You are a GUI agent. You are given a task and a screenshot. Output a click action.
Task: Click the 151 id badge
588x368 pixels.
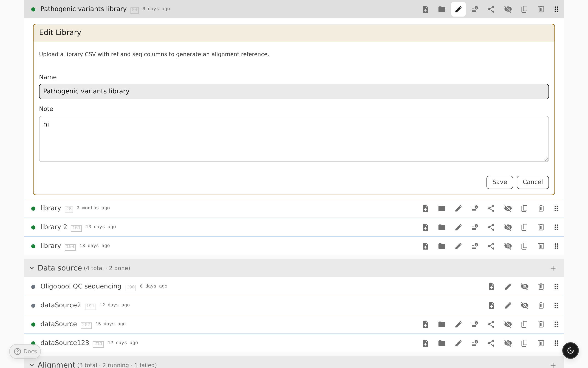coord(76,228)
